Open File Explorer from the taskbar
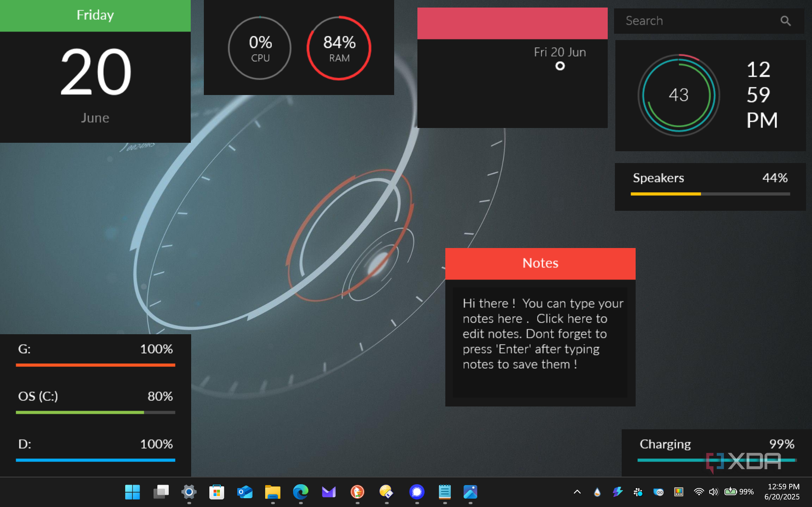The width and height of the screenshot is (812, 507). (x=273, y=492)
